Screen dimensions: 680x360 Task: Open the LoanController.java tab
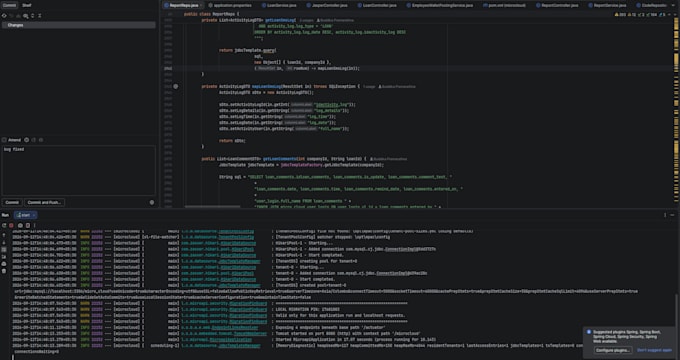click(376, 5)
